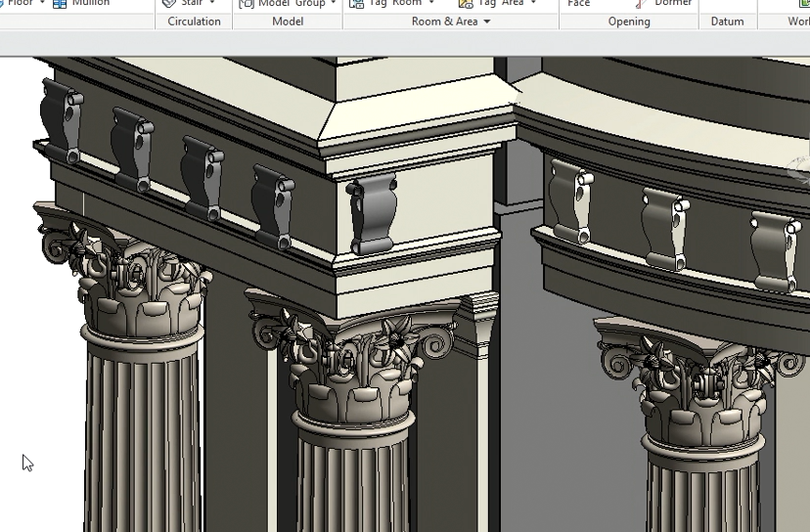810x532 pixels.
Task: Click the Face opening button
Action: [x=579, y=4]
